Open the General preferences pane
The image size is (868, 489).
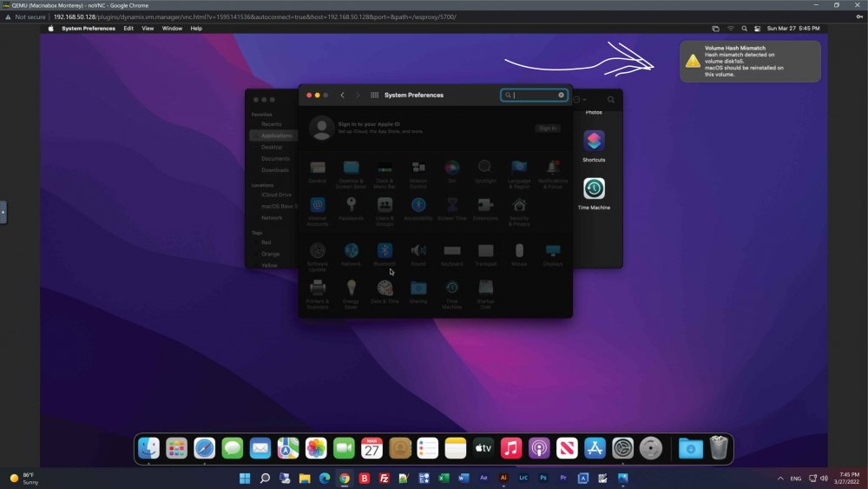tap(317, 172)
